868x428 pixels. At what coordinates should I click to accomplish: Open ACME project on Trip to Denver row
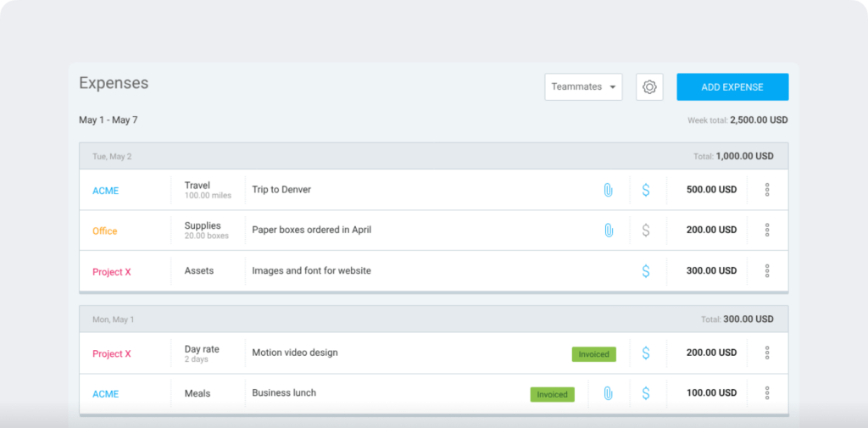point(106,191)
